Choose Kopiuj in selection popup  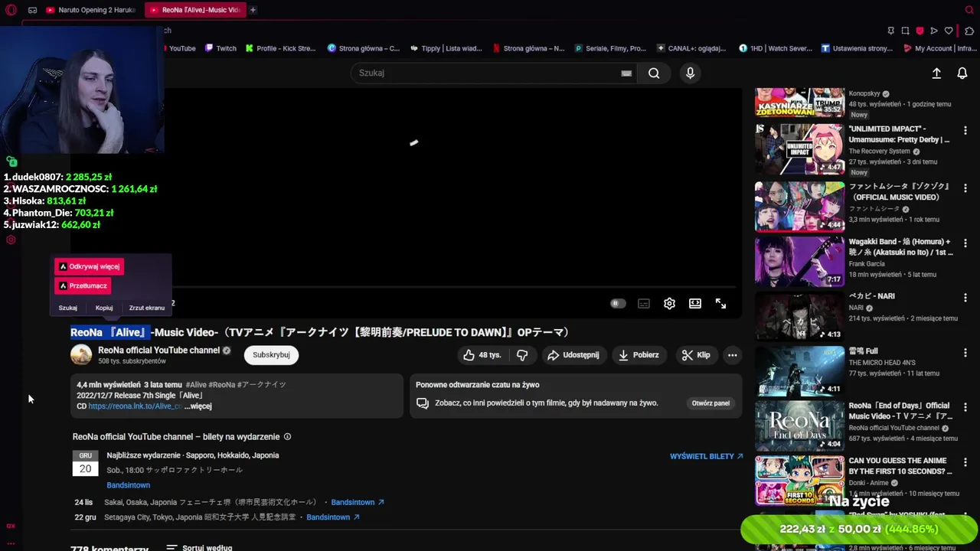pyautogui.click(x=104, y=308)
